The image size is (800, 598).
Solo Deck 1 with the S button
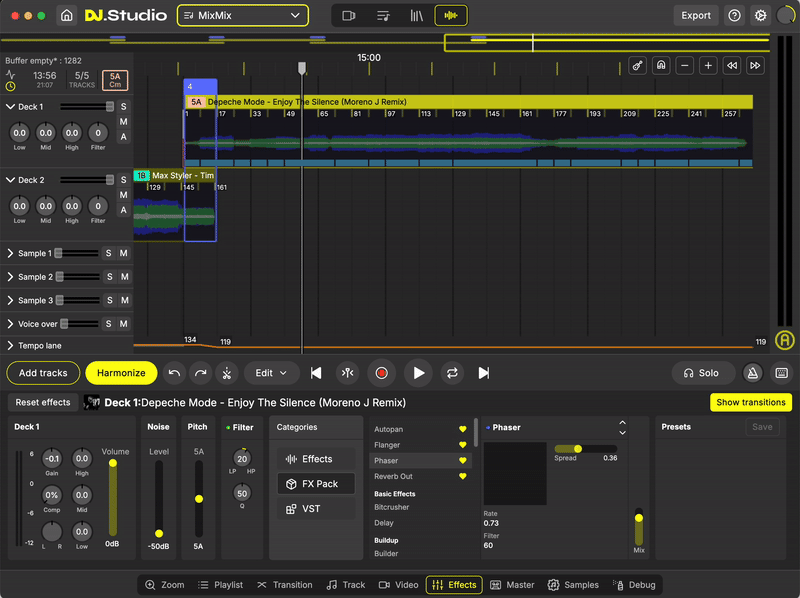pyautogui.click(x=124, y=107)
